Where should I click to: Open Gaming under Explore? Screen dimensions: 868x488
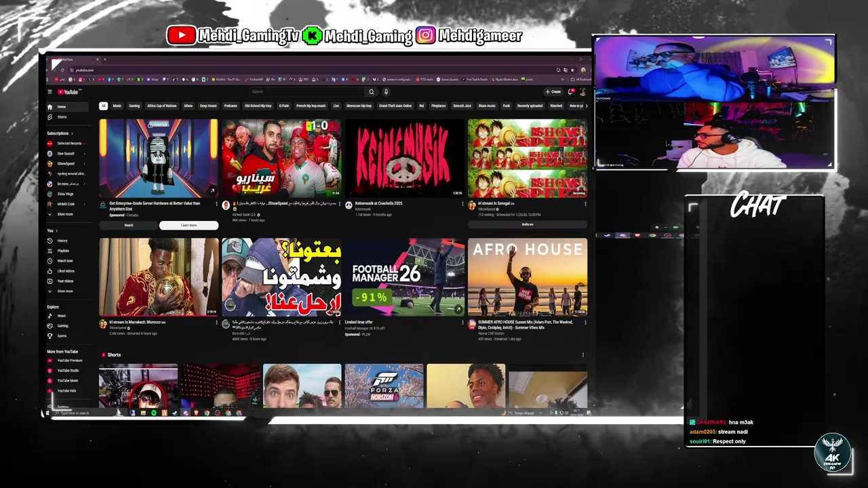67,326
